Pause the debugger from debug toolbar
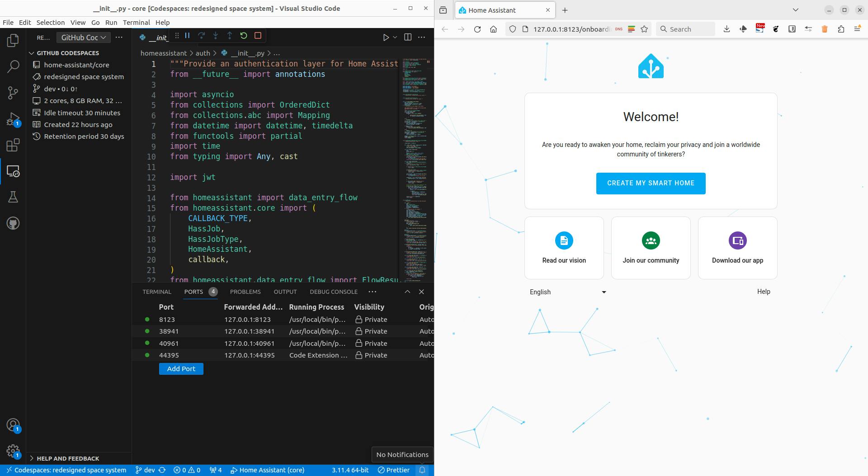Viewport: 868px width, 476px height. point(187,35)
